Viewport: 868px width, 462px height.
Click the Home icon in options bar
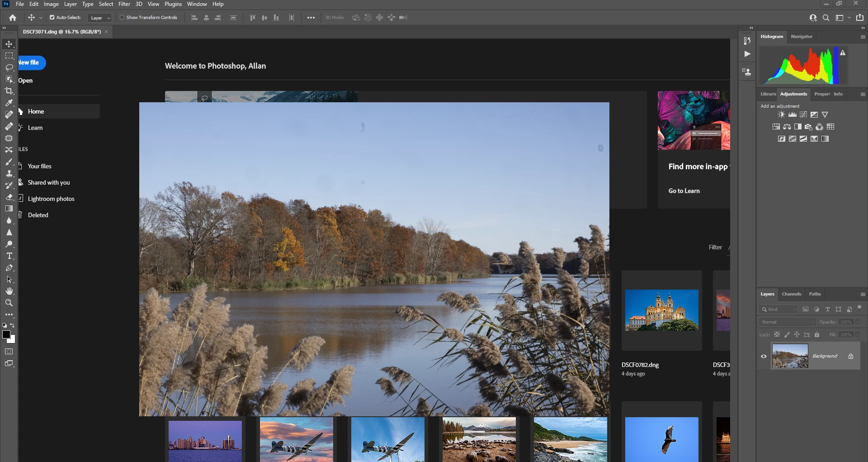tap(13, 18)
